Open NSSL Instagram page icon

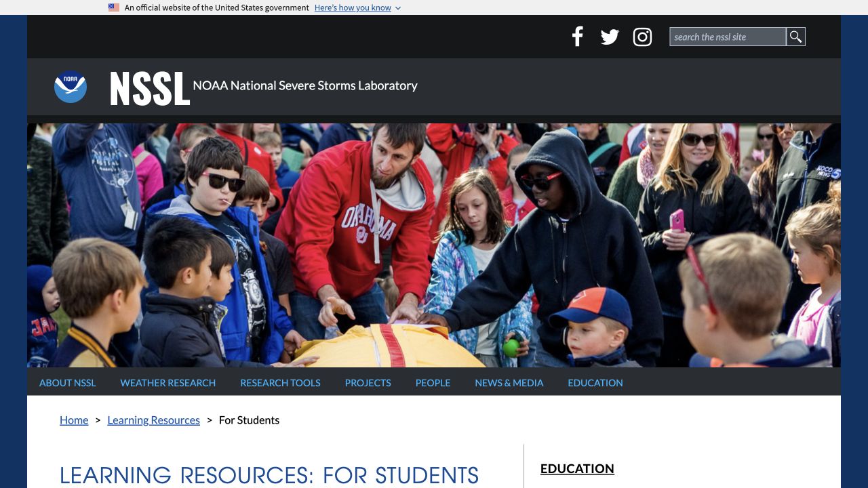coord(642,37)
